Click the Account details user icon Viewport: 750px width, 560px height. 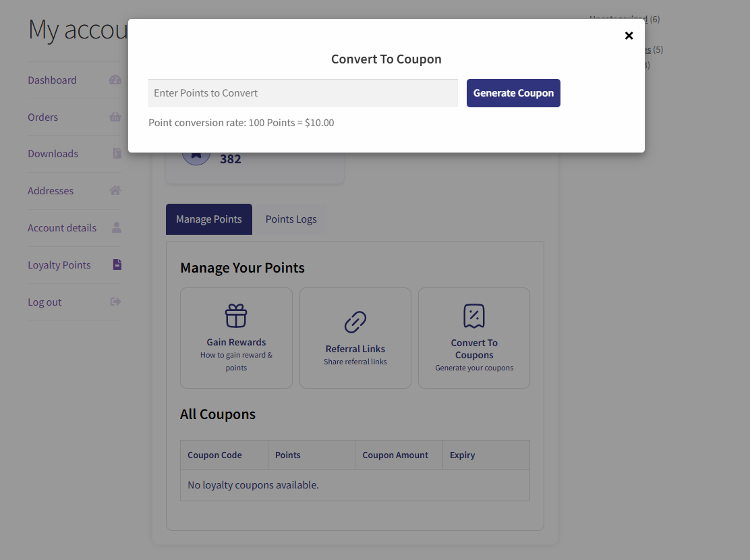coord(117,227)
